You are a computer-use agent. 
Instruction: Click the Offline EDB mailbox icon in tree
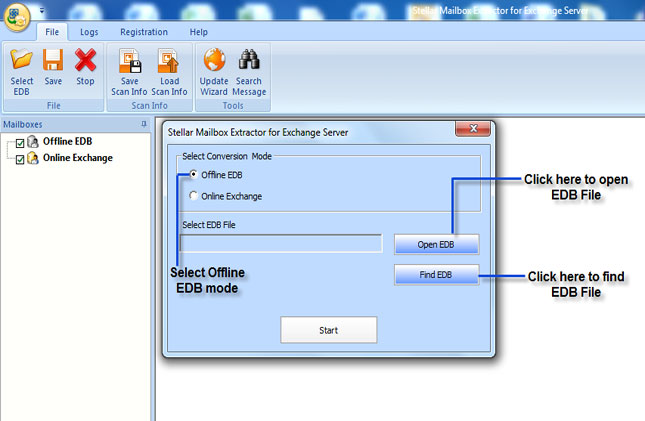tap(32, 142)
